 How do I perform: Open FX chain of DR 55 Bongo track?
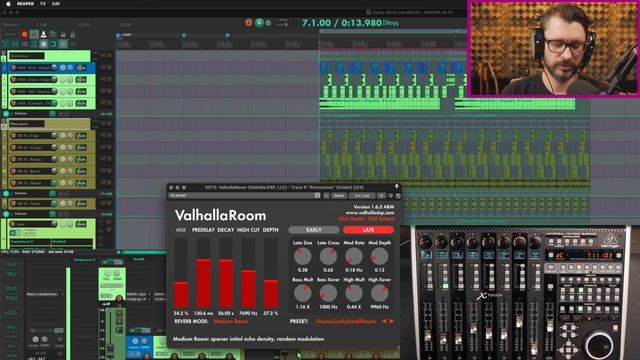tap(81, 159)
